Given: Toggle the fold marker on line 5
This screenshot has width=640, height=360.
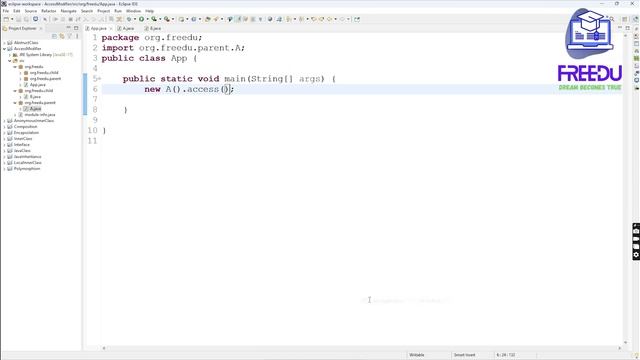Looking at the screenshot, I should coord(100,79).
